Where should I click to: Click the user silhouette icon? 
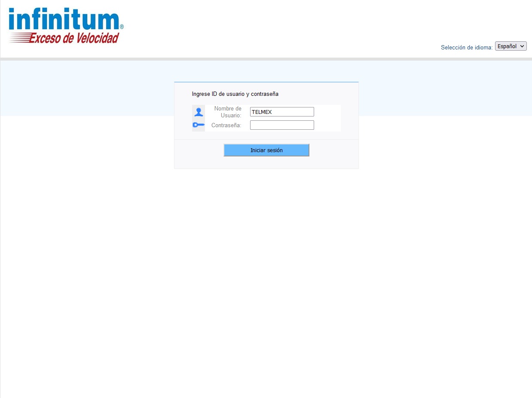tap(199, 112)
